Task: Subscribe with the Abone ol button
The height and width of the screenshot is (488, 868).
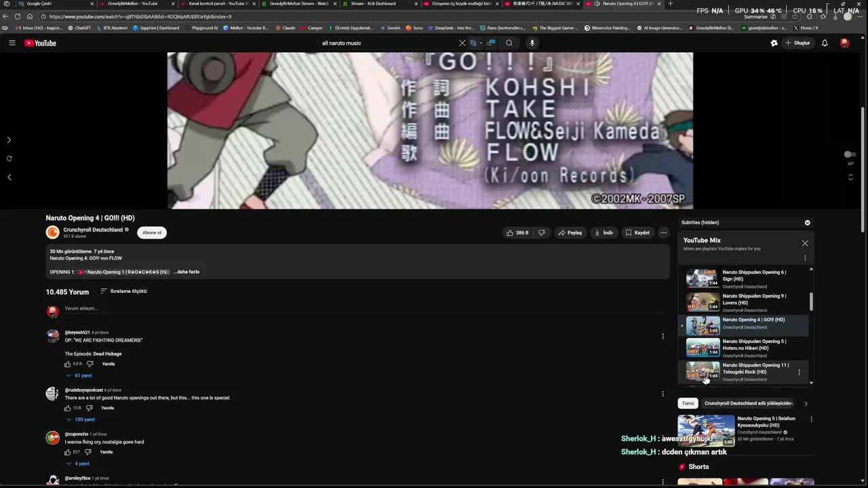Action: click(x=152, y=232)
